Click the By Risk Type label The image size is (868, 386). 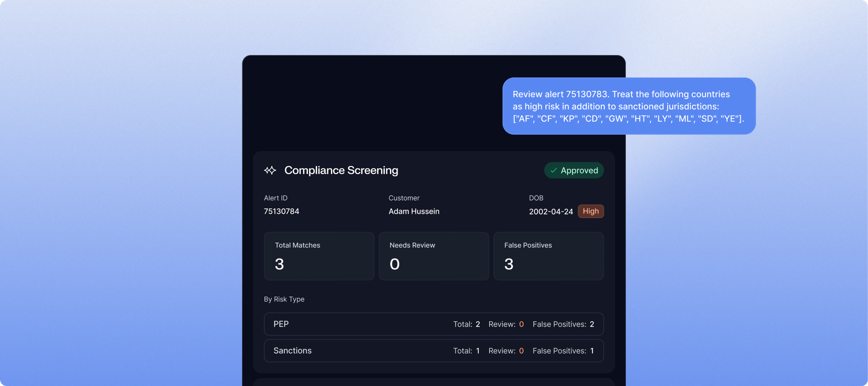tap(284, 299)
